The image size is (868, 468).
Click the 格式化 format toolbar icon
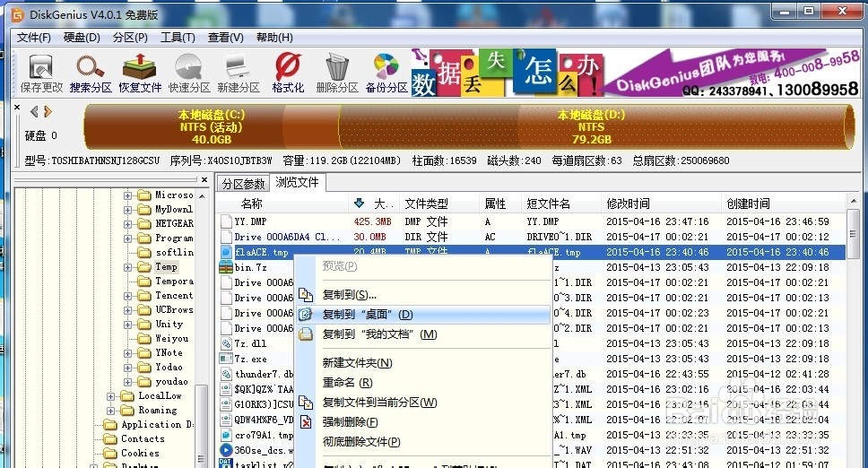pos(288,72)
